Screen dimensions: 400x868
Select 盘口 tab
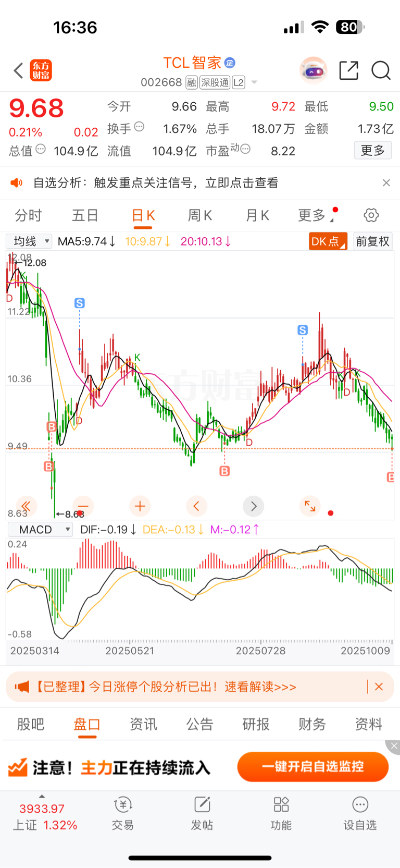tap(87, 725)
